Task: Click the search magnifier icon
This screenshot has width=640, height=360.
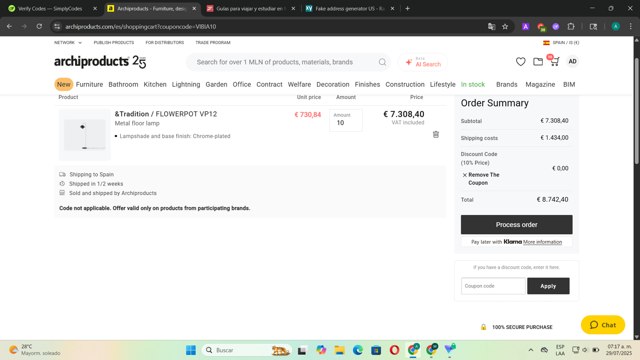Action: tap(382, 62)
